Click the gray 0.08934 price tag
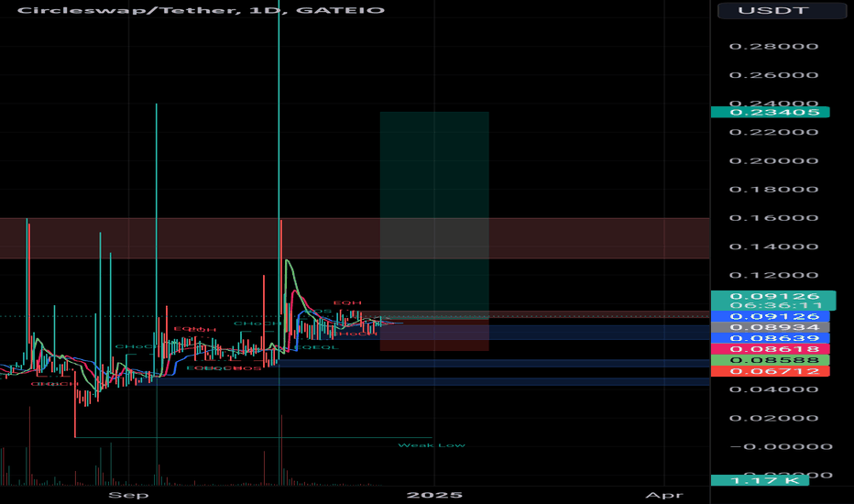Viewport: 854px width, 504px height. tap(770, 327)
